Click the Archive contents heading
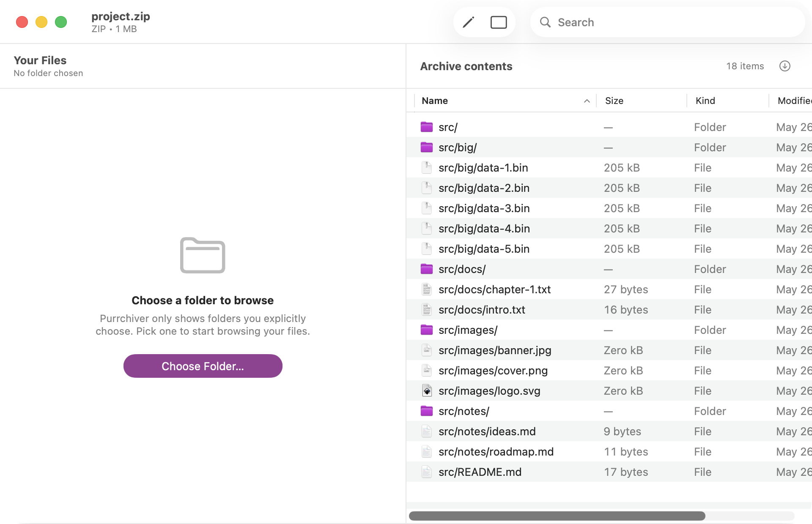812x524 pixels. (466, 66)
